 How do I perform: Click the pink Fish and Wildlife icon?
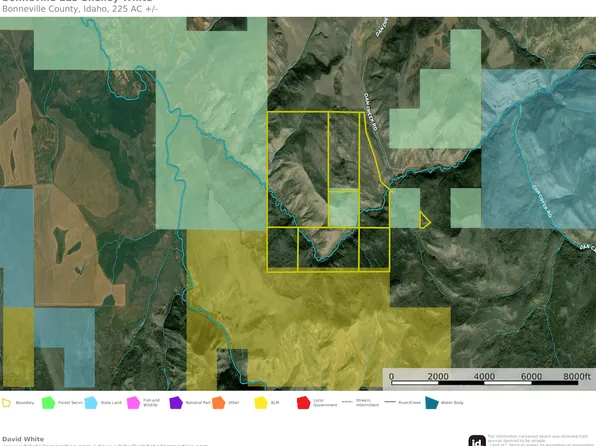133,403
